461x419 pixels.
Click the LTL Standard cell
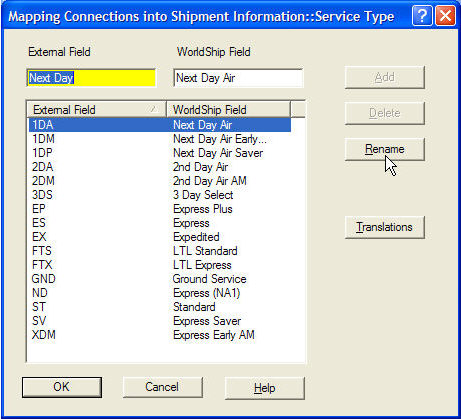point(205,251)
